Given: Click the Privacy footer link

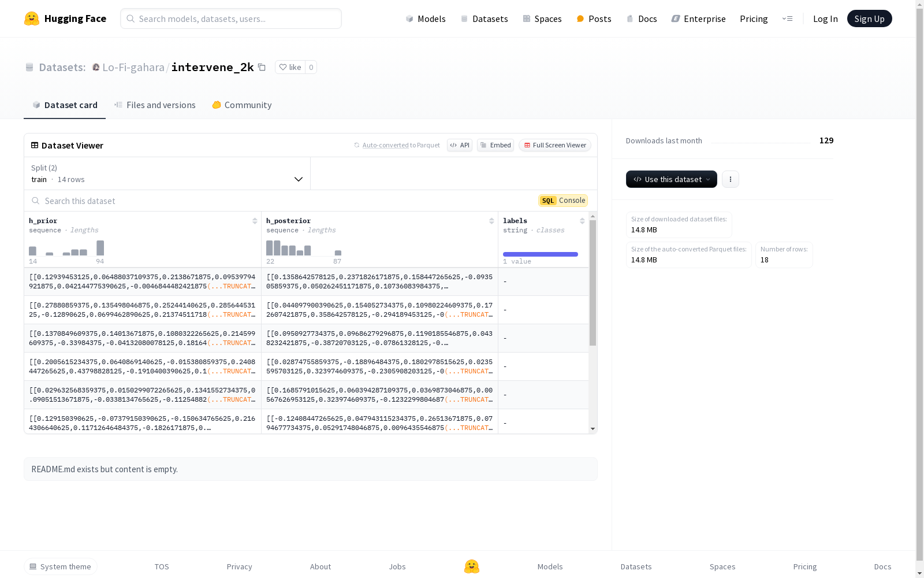Looking at the screenshot, I should (240, 566).
